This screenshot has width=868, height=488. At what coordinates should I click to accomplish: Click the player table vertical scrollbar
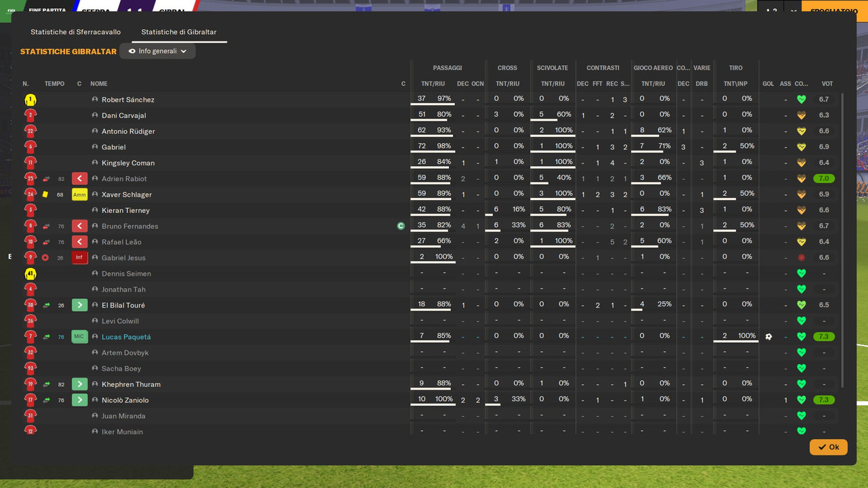click(x=843, y=241)
